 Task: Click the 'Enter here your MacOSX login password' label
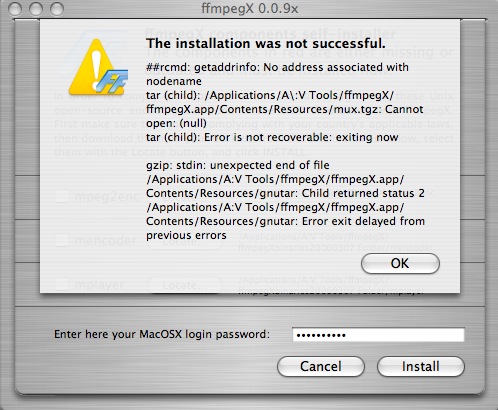click(162, 334)
